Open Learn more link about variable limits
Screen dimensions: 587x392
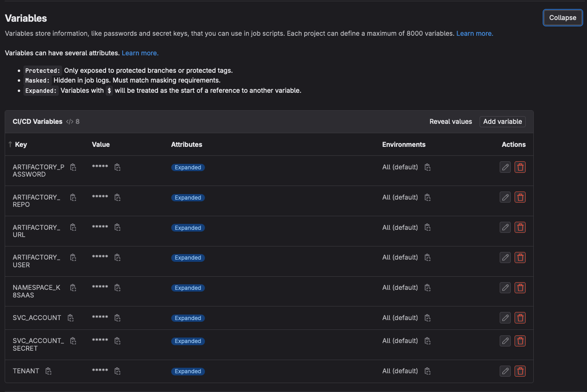click(x=475, y=34)
